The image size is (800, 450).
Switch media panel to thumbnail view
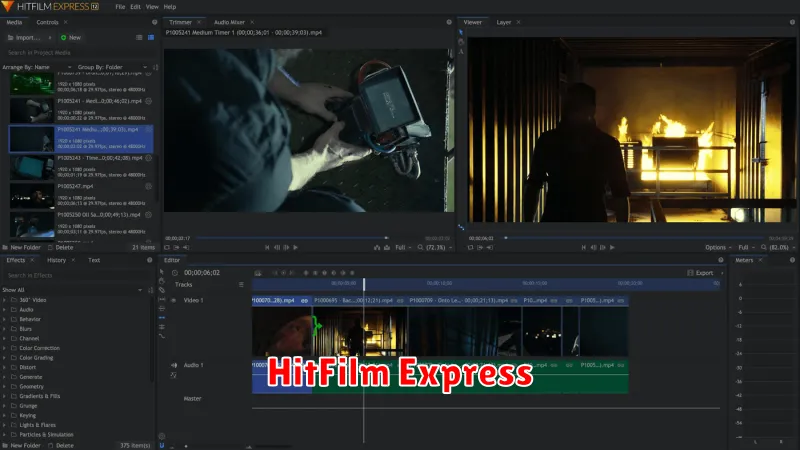(x=151, y=38)
